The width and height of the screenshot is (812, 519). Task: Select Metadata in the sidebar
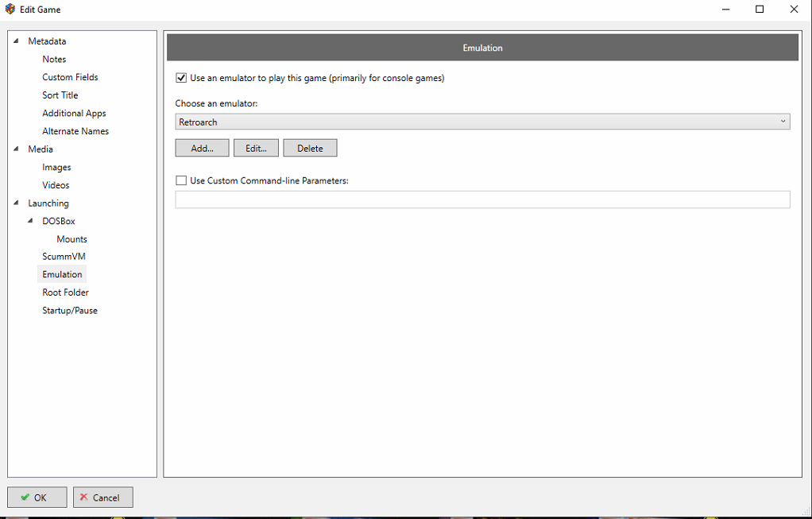[x=47, y=41]
